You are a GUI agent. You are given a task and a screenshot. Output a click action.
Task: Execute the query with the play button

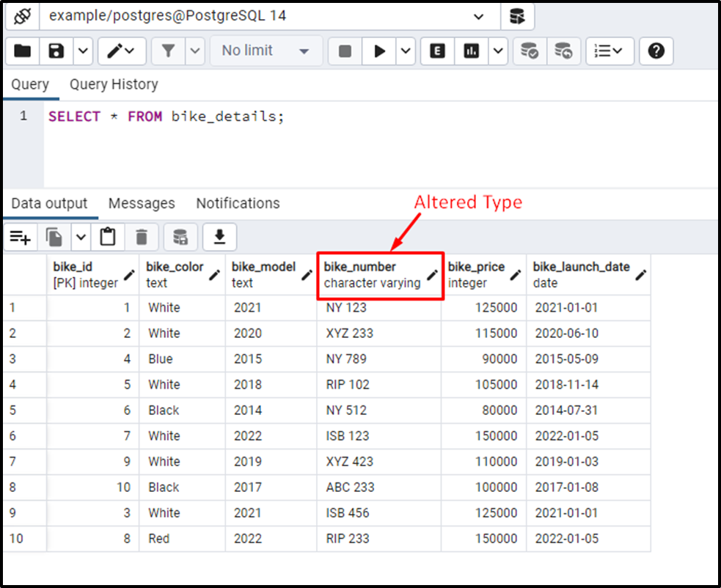379,51
